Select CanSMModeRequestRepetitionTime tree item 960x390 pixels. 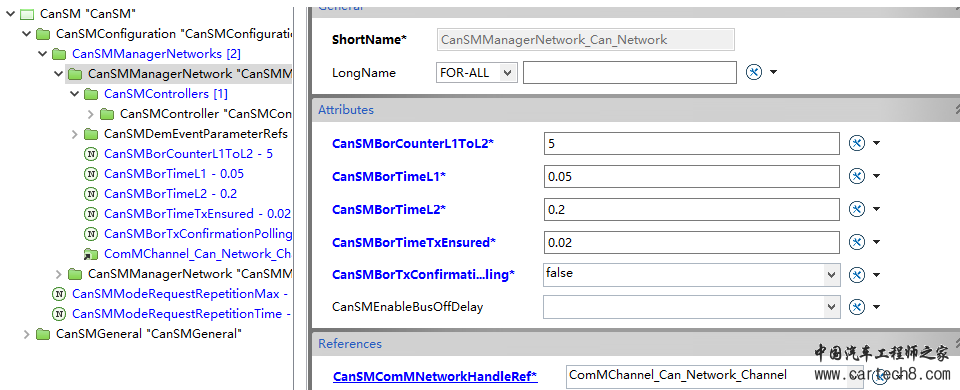[181, 313]
